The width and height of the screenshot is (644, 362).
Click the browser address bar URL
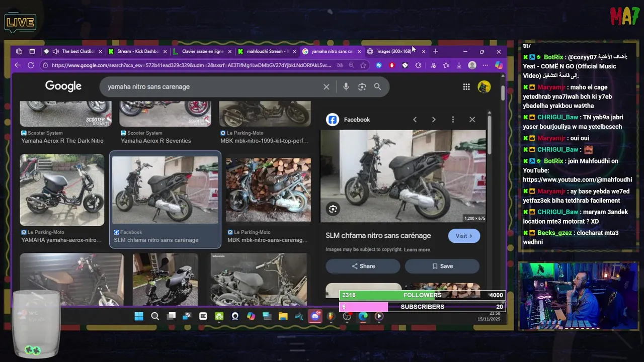tap(191, 65)
